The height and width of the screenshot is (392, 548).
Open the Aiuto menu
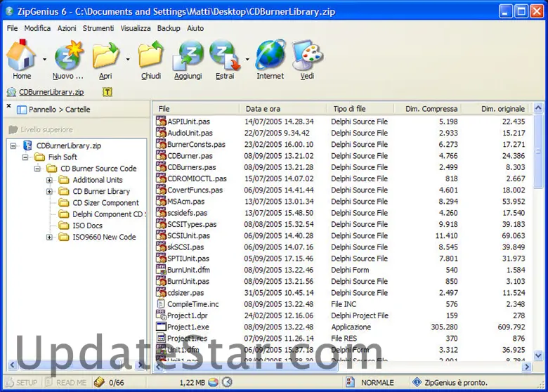point(195,28)
